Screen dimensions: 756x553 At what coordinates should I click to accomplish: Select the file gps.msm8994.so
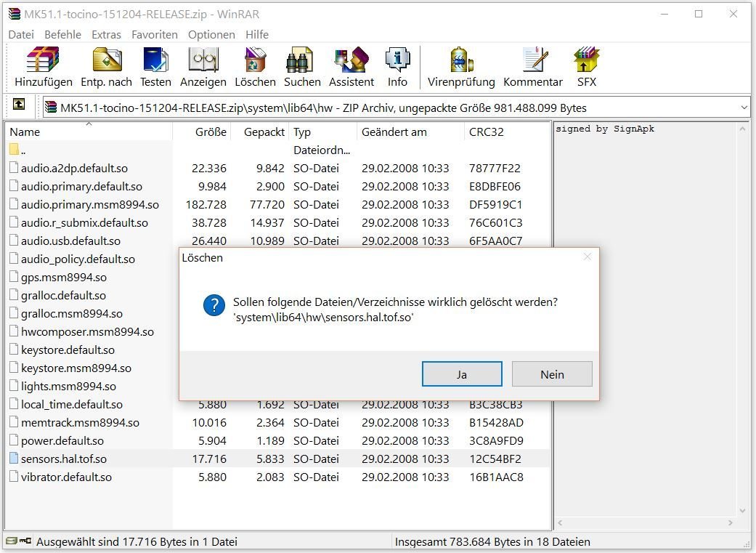tap(64, 278)
